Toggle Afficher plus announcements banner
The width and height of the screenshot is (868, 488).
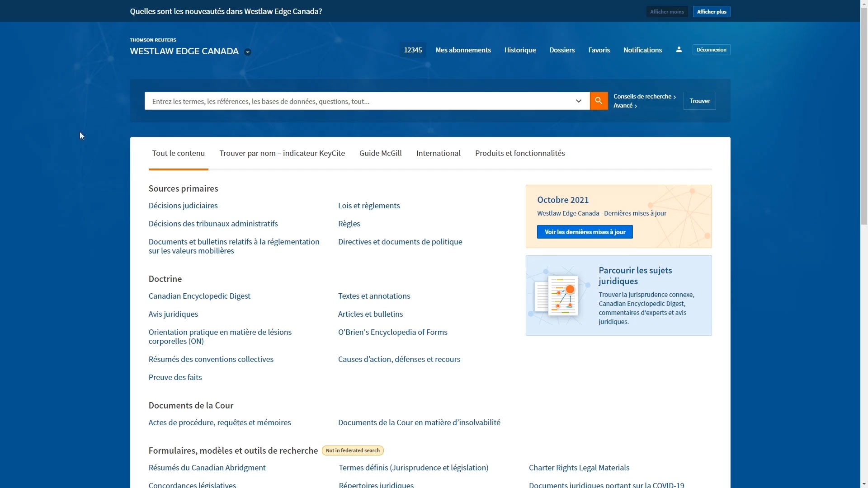[x=711, y=11]
